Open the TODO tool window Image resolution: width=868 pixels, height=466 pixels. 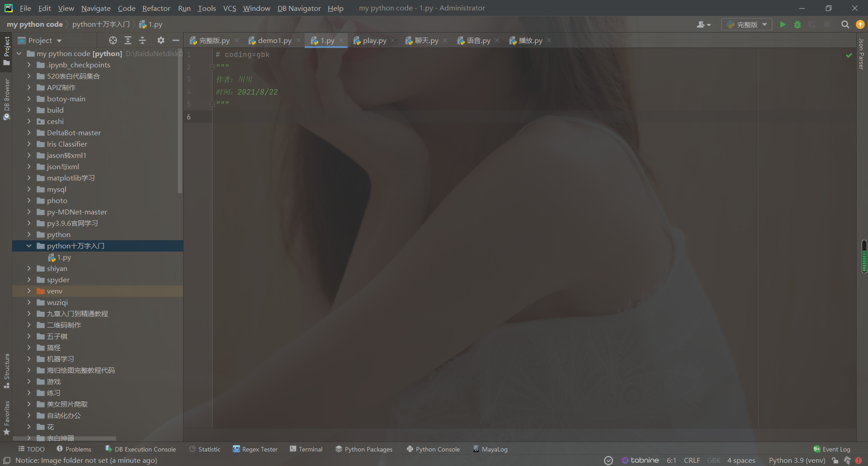click(x=31, y=449)
